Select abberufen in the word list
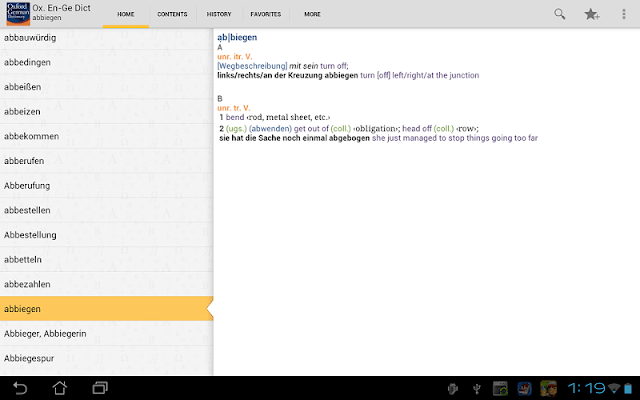Image resolution: width=640 pixels, height=400 pixels. click(107, 161)
